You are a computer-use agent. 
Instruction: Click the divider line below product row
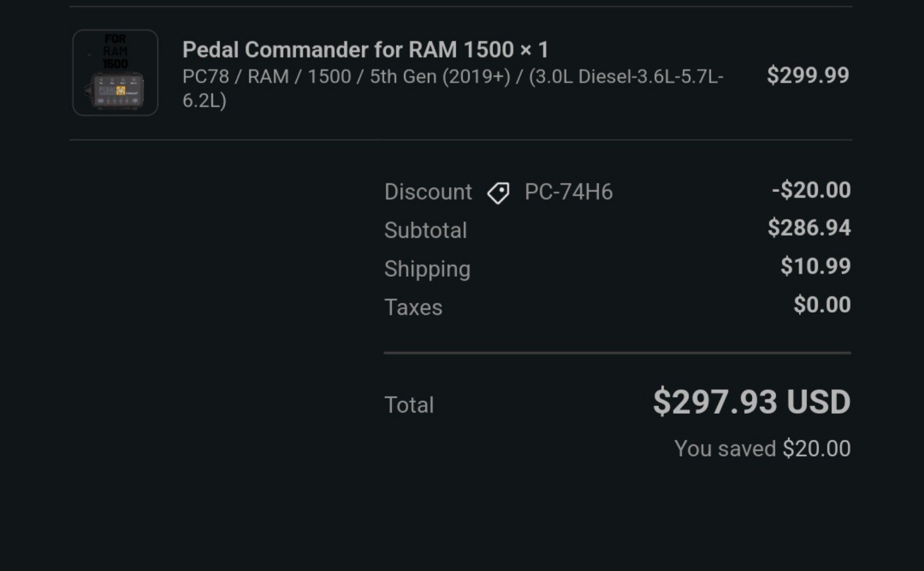click(461, 140)
